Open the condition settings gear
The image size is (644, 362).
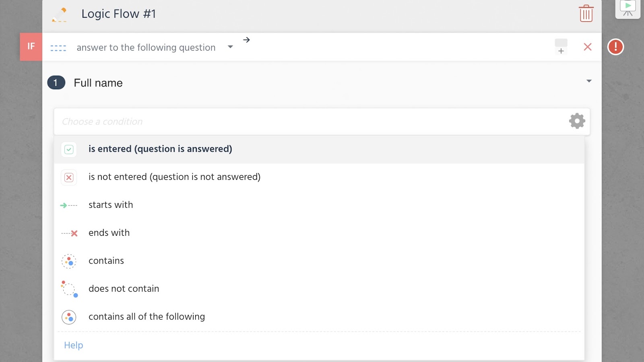pos(577,121)
